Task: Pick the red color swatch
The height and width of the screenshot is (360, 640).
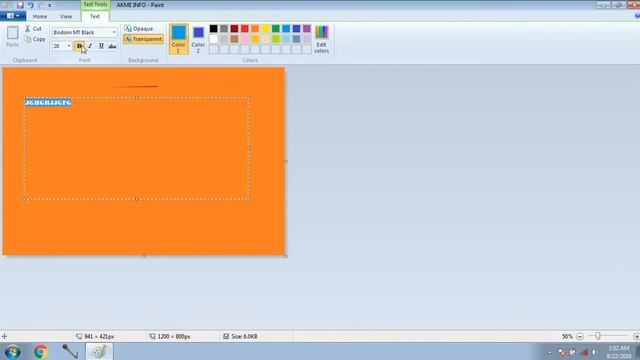Action: point(244,29)
